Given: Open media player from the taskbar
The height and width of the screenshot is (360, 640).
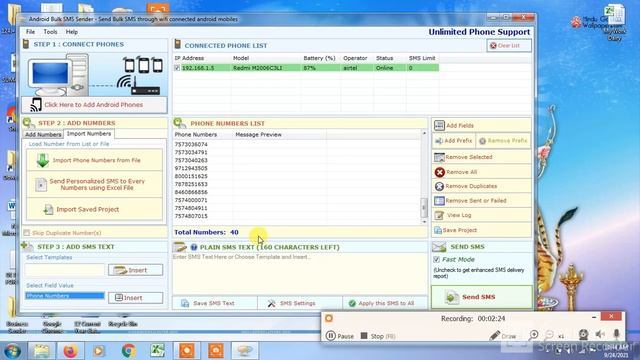Looking at the screenshot, I should pyautogui.click(x=99, y=351).
